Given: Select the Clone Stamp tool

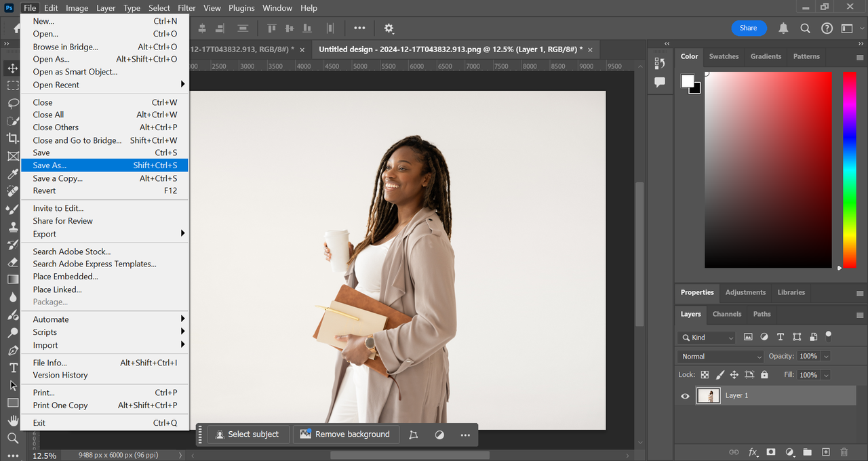Looking at the screenshot, I should click(x=13, y=226).
